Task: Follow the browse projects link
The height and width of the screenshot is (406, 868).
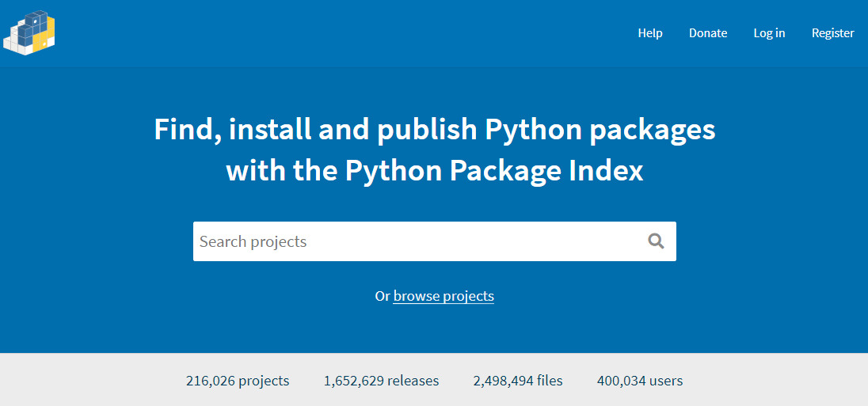Action: tap(444, 296)
